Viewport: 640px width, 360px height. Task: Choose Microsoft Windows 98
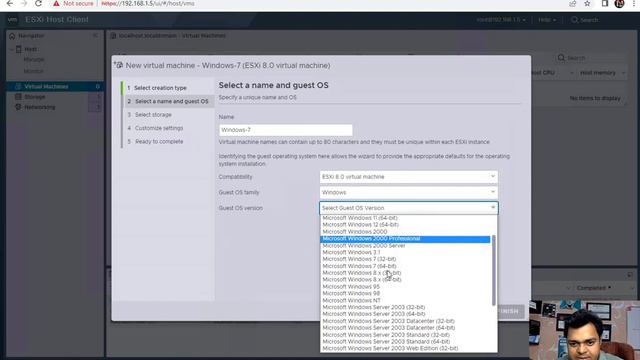(351, 293)
